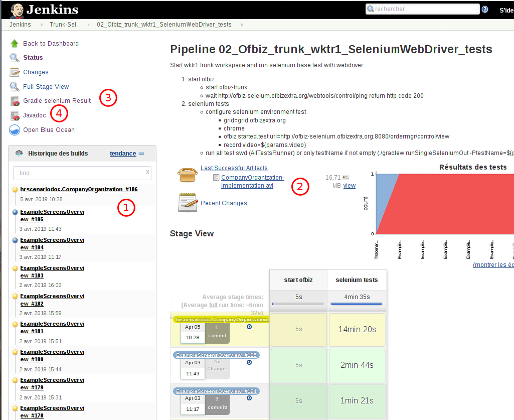Open build ExampleScreensOverview #185 in history
This screenshot has height=420, width=514.
[52, 216]
